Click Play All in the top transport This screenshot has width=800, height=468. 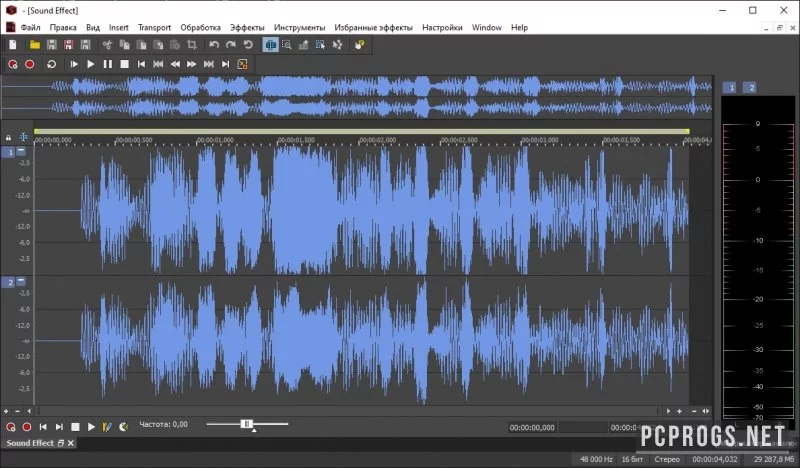pos(74,64)
